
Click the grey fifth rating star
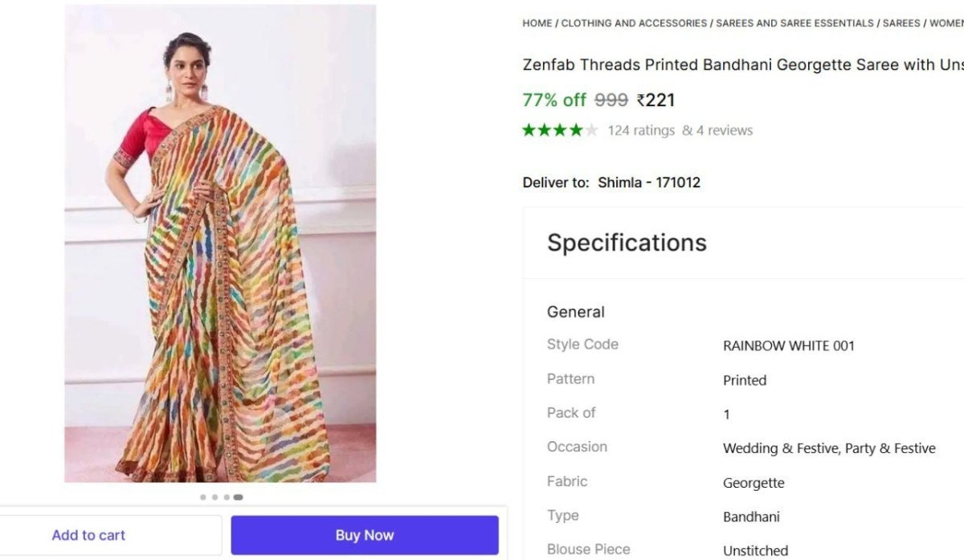592,130
